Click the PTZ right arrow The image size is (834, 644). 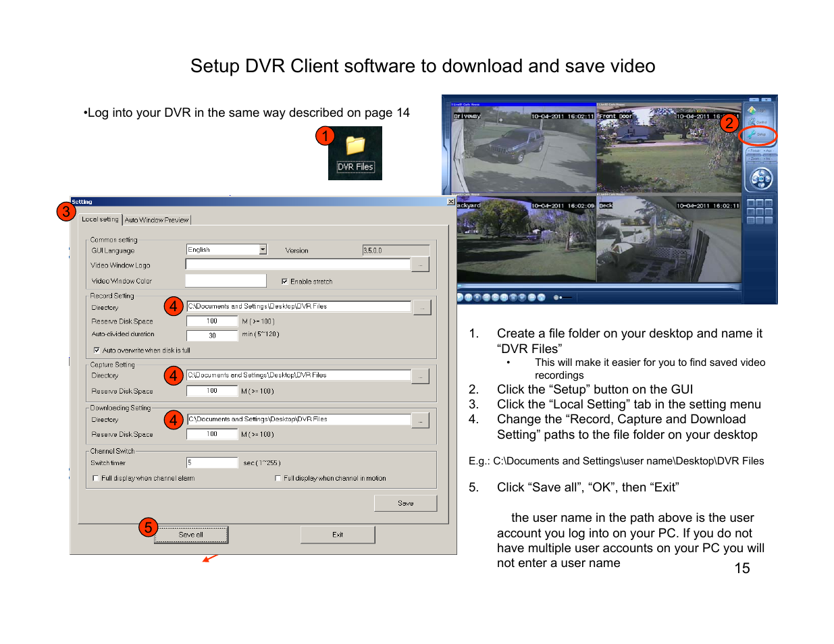(768, 179)
